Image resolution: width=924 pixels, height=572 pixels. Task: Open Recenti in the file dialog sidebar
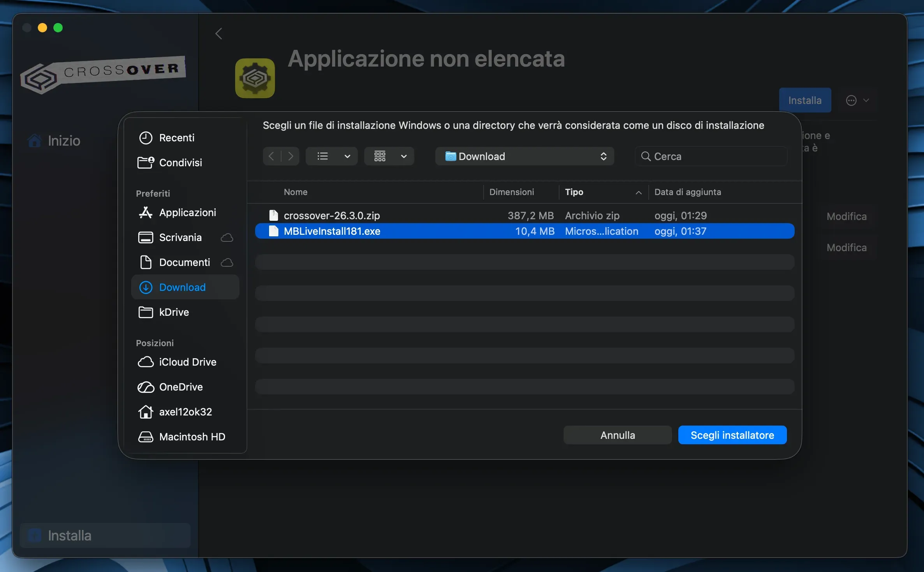(x=185, y=138)
